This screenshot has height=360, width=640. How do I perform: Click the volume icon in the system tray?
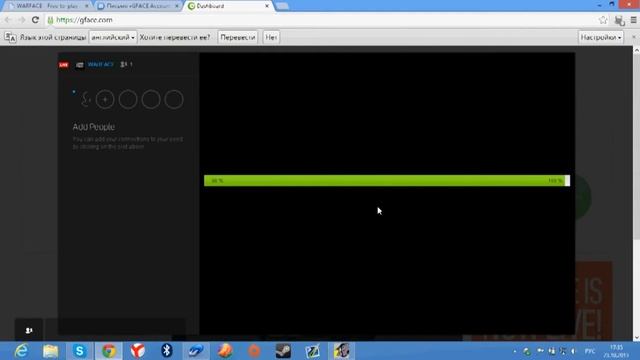tap(573, 351)
